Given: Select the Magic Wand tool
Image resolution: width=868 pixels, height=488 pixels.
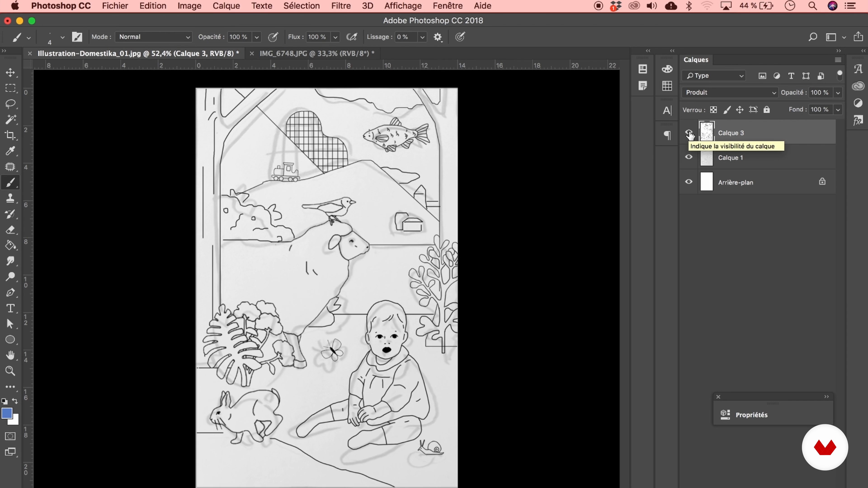Looking at the screenshot, I should (10, 119).
